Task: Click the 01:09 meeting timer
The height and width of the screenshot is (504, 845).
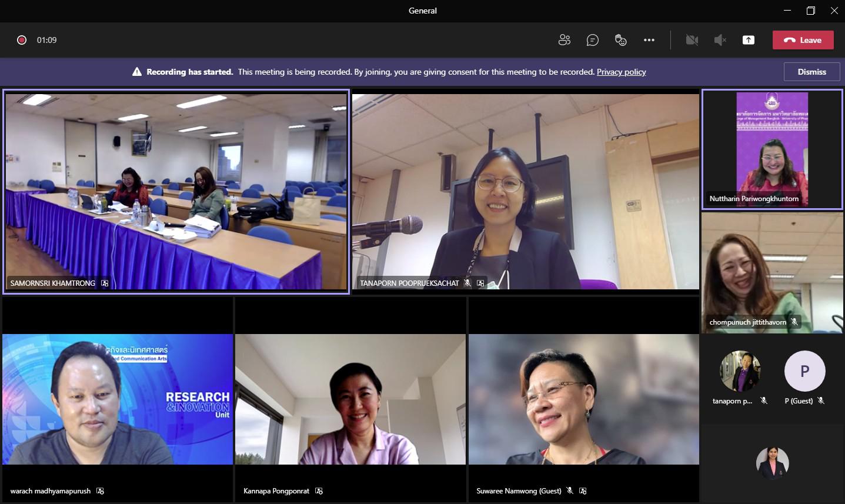Action: click(x=46, y=40)
